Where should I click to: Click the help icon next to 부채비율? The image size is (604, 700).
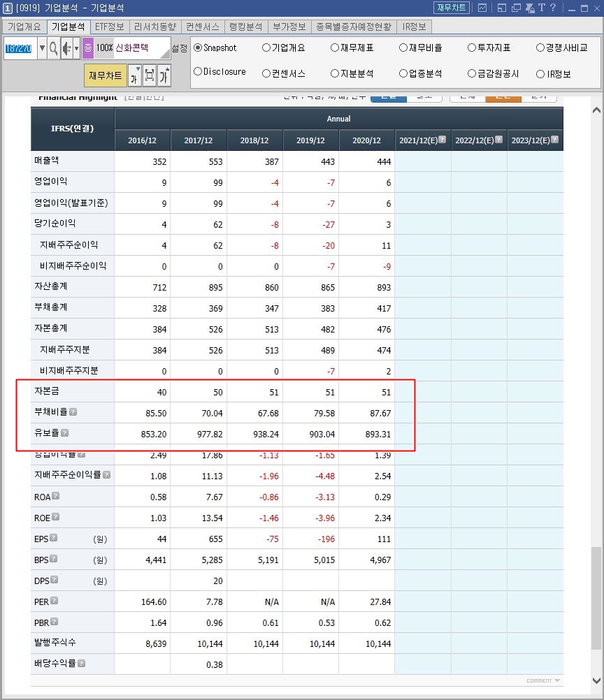coord(73,411)
